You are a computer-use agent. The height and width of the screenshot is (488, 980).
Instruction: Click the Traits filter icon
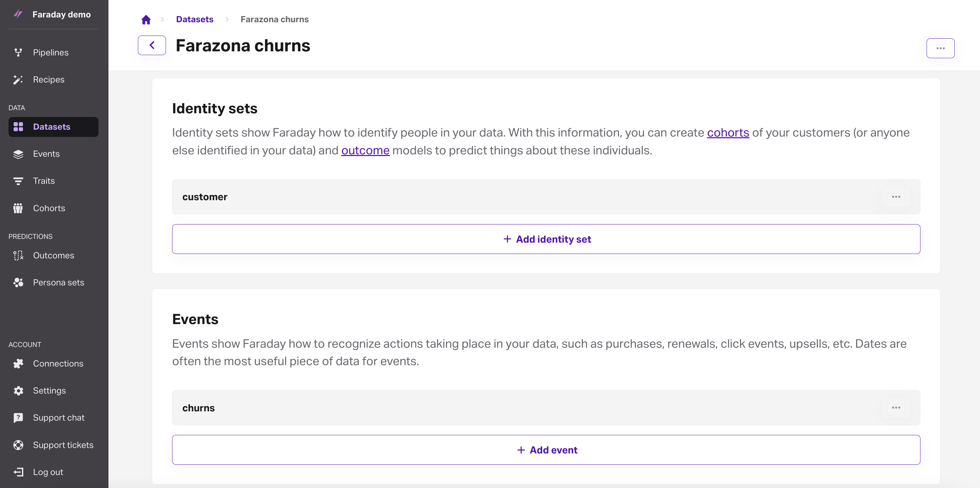18,181
